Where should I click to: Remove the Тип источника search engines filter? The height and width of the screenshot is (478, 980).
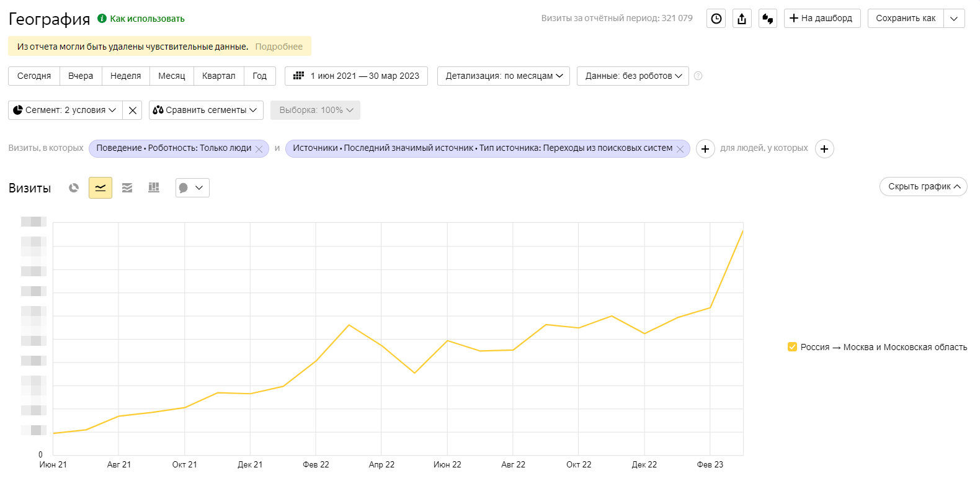[x=680, y=149]
